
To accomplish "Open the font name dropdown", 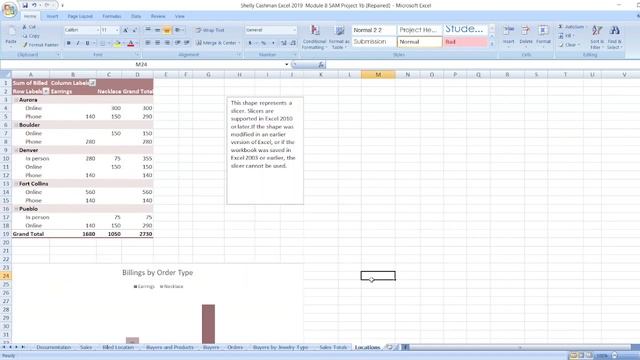I will click(x=98, y=30).
